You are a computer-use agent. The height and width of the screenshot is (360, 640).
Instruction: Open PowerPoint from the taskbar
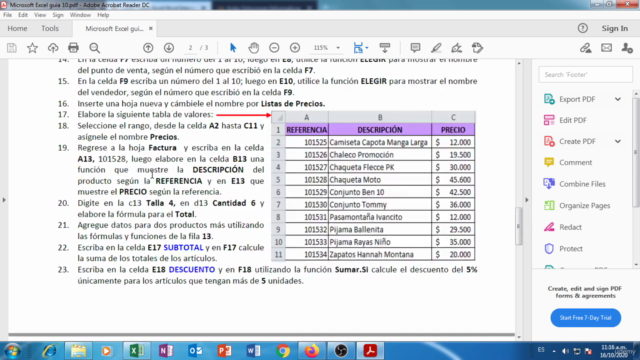224,351
